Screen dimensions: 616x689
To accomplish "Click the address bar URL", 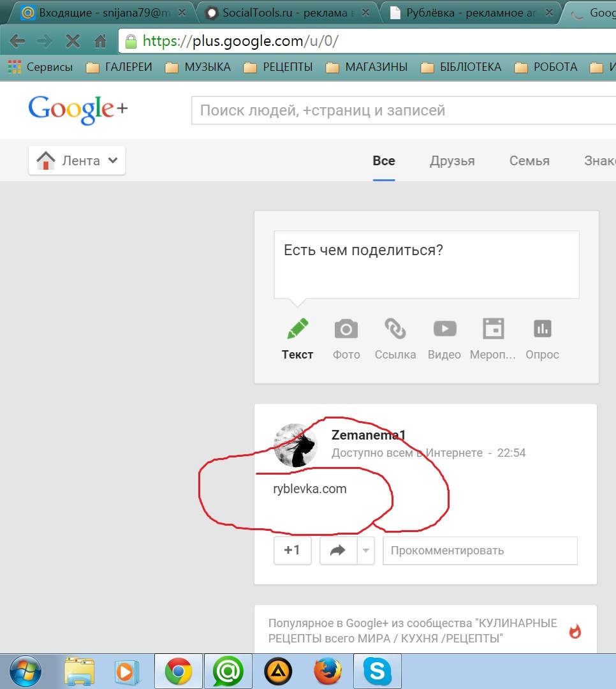I will (240, 41).
